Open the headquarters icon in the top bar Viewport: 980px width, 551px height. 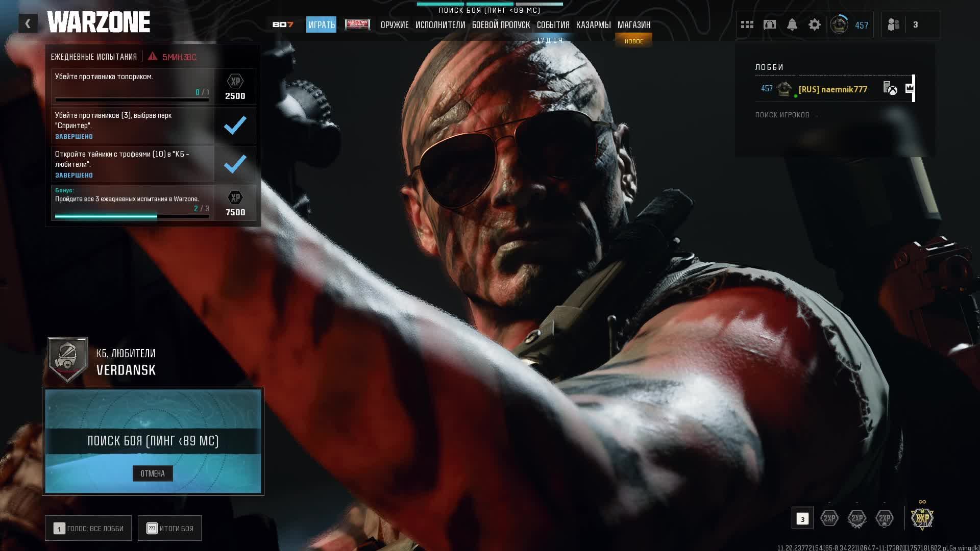pyautogui.click(x=770, y=24)
